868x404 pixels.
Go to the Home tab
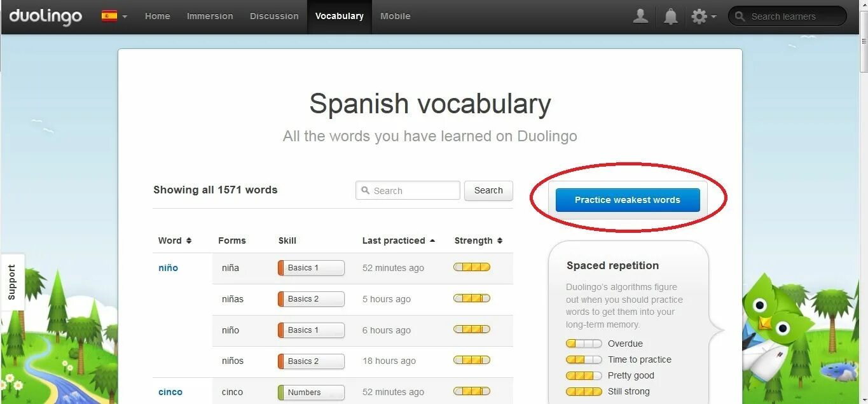(157, 17)
